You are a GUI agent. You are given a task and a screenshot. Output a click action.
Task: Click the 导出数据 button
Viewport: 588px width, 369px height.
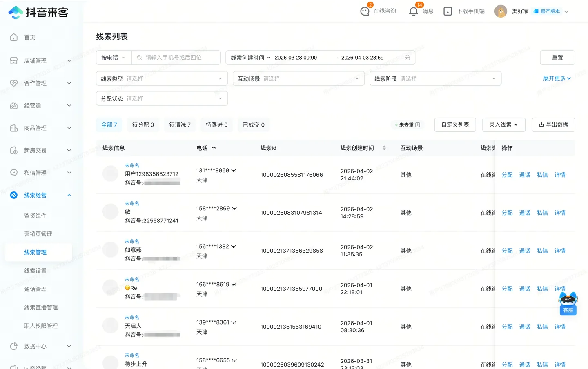click(553, 124)
